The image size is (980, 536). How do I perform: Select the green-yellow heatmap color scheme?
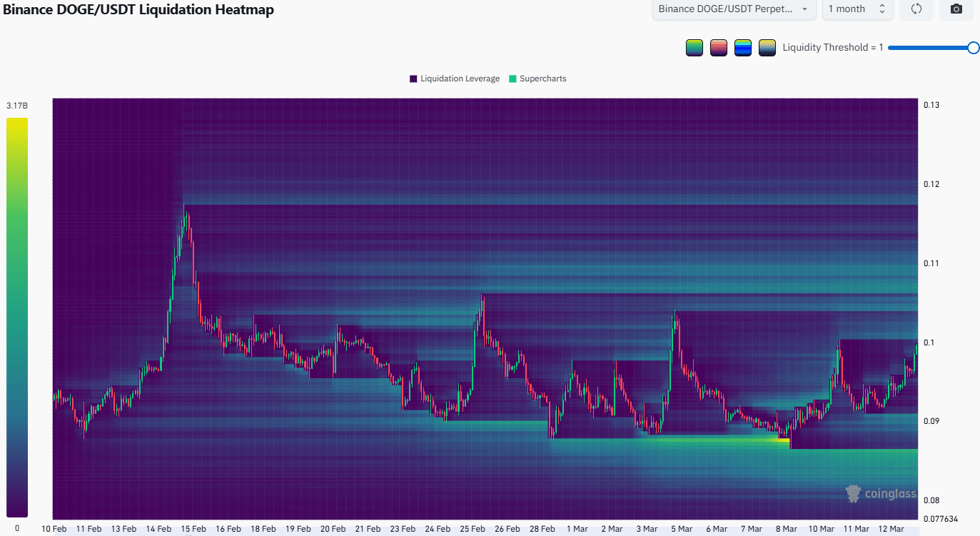point(694,47)
